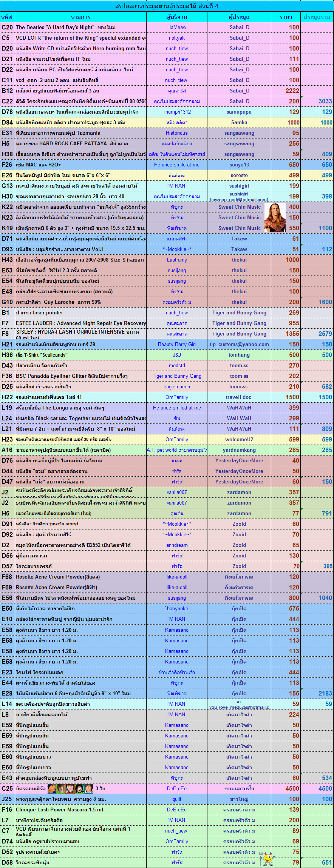Click the donor cell 'nokyak'
The height and width of the screenshot is (868, 334).
[x=177, y=38]
